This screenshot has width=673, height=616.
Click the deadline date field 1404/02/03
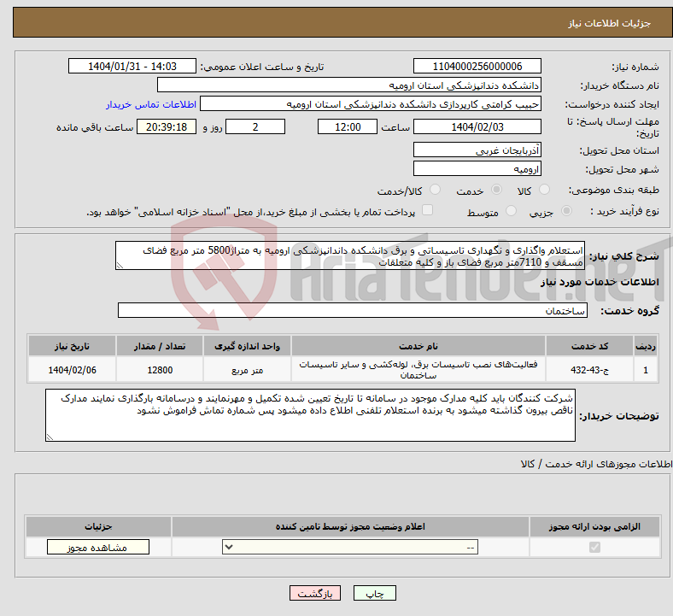477,126
